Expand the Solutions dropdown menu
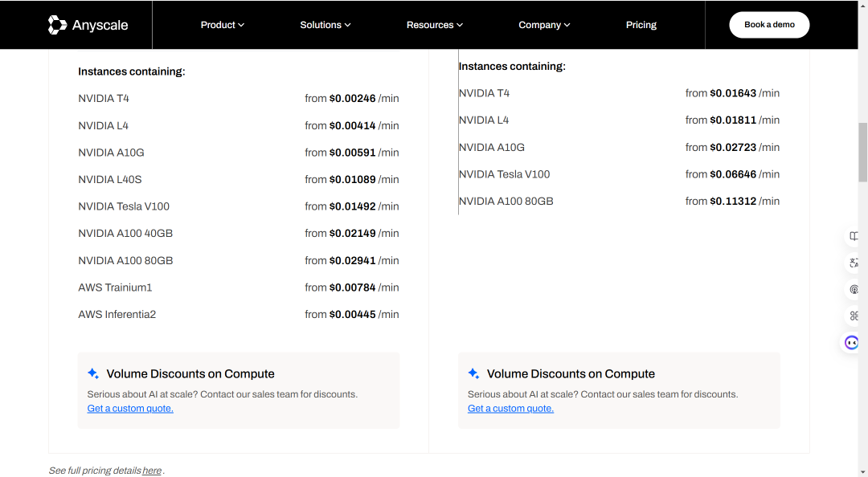This screenshot has width=868, height=477. click(325, 25)
